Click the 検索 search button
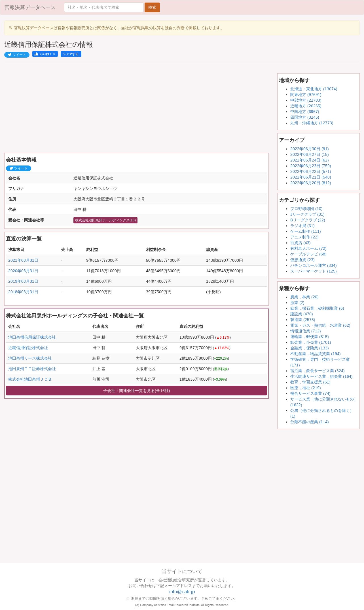The height and width of the screenshot is (610, 364). [152, 7]
